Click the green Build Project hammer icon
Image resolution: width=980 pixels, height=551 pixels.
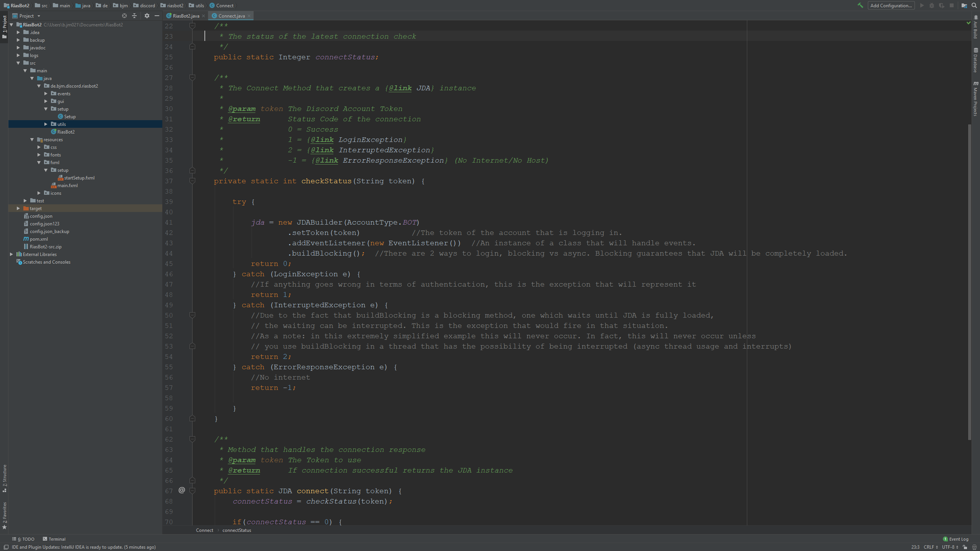tap(860, 5)
